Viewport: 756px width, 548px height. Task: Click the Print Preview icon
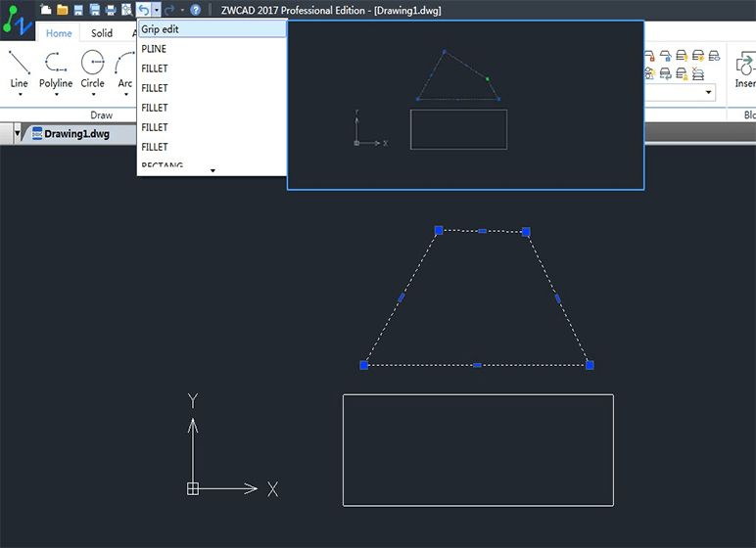tap(126, 10)
